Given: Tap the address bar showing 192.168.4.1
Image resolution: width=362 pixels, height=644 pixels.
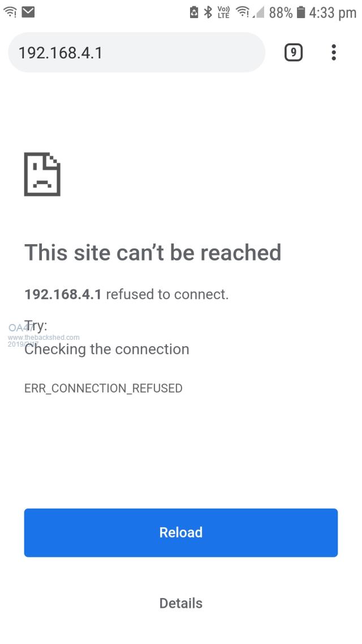Looking at the screenshot, I should 136,53.
